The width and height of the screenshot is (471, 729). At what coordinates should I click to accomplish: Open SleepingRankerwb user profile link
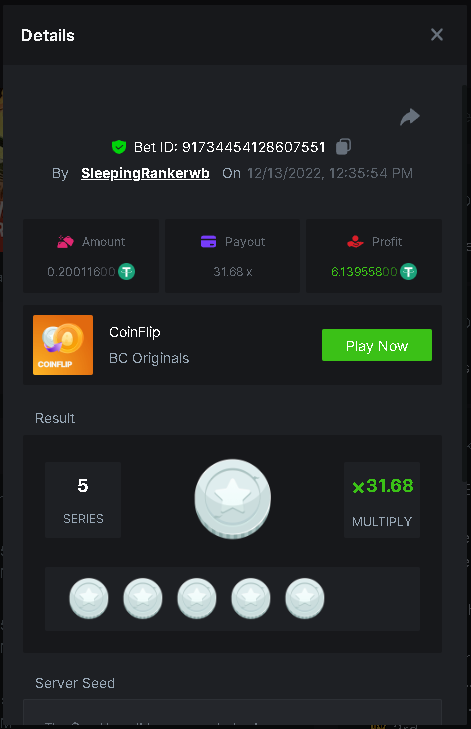[145, 173]
